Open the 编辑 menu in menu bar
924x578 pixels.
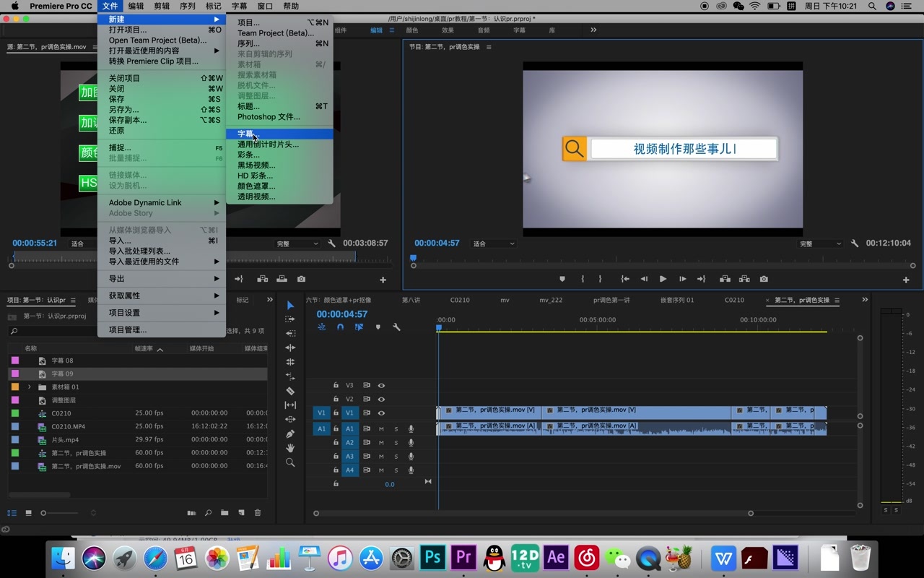[x=136, y=6]
